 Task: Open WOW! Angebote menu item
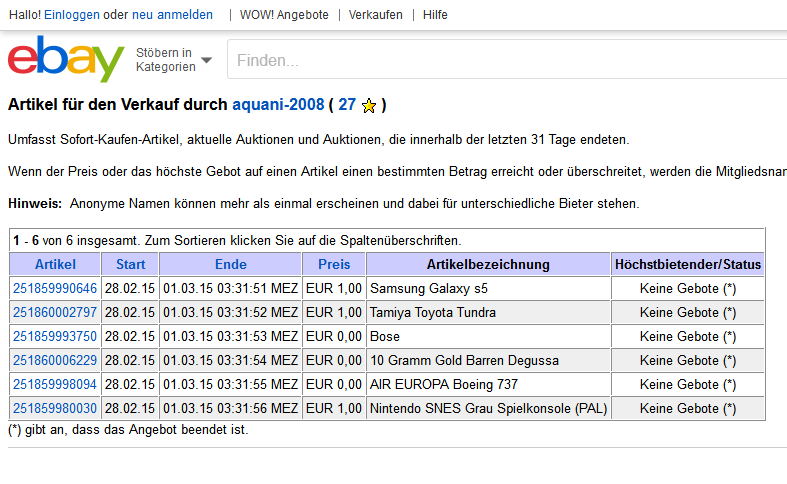(284, 15)
